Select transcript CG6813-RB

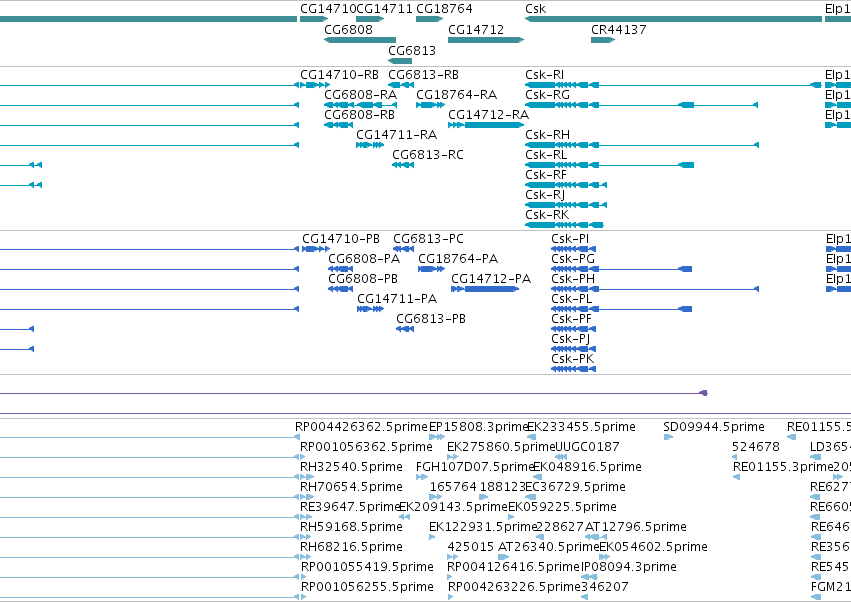point(423,74)
